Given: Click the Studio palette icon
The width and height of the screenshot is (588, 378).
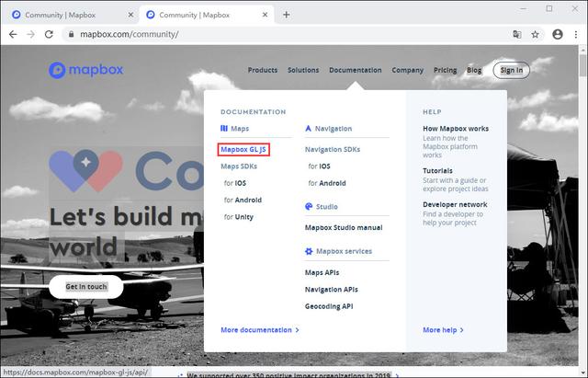Looking at the screenshot, I should pyautogui.click(x=309, y=206).
